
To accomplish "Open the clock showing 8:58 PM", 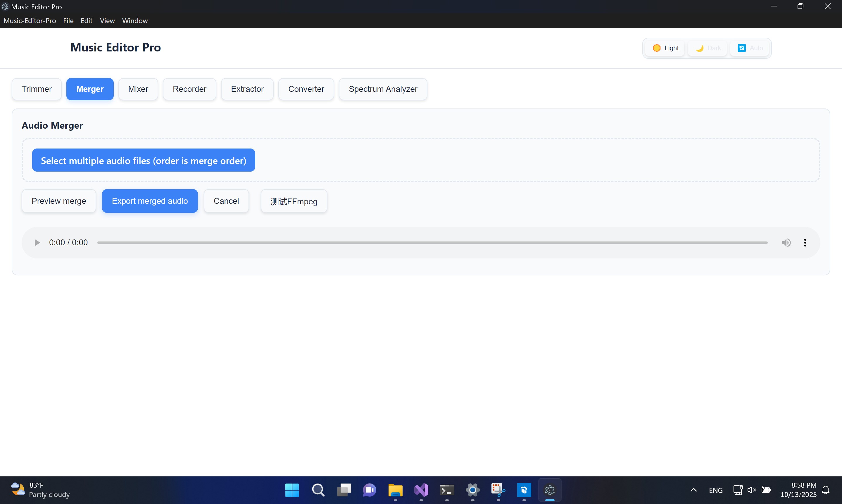I will [x=798, y=490].
